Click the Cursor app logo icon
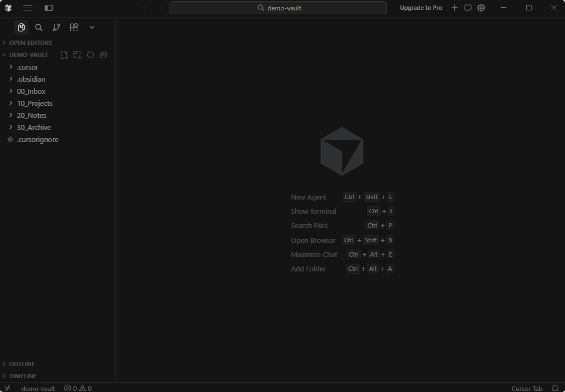The image size is (565, 392). pyautogui.click(x=8, y=8)
